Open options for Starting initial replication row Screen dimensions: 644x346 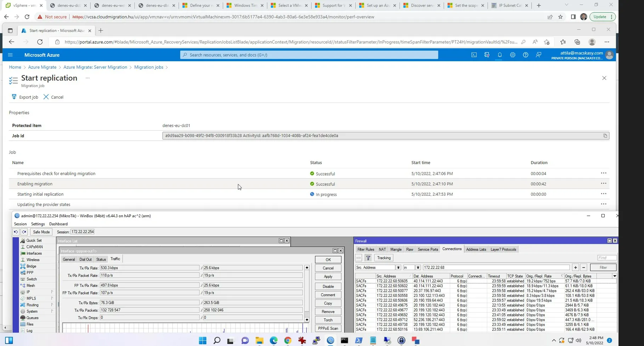(x=604, y=194)
